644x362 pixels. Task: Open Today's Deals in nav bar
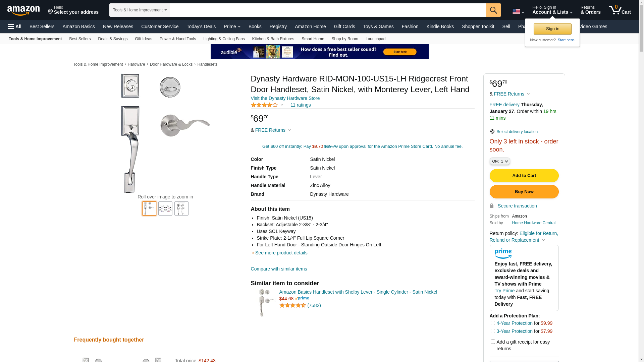(201, 26)
